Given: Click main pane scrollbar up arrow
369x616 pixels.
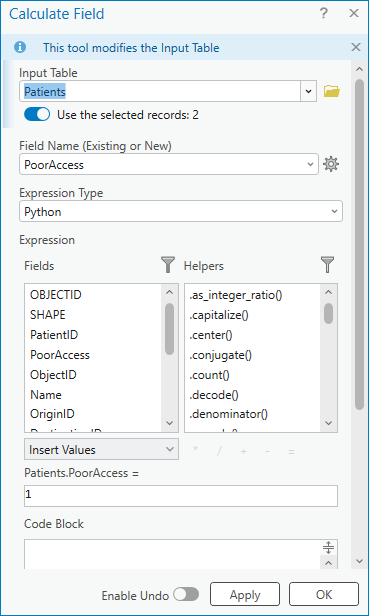Looking at the screenshot, I should point(359,70).
